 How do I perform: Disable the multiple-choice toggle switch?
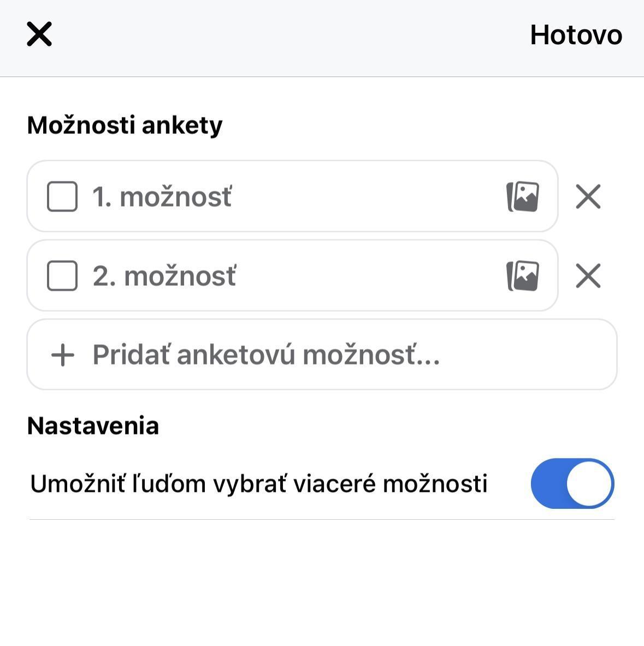click(x=572, y=484)
